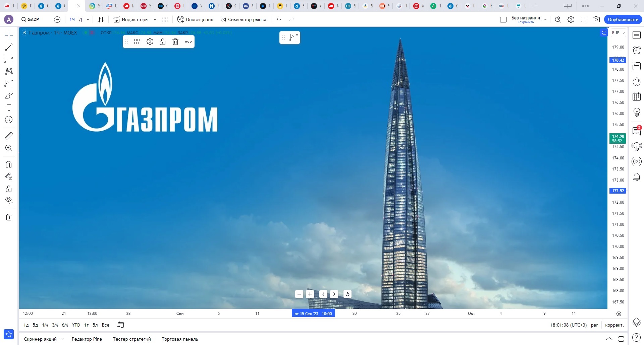Expand the Без названия layout menu
Image resolution: width=644 pixels, height=345 pixels.
pos(545,19)
